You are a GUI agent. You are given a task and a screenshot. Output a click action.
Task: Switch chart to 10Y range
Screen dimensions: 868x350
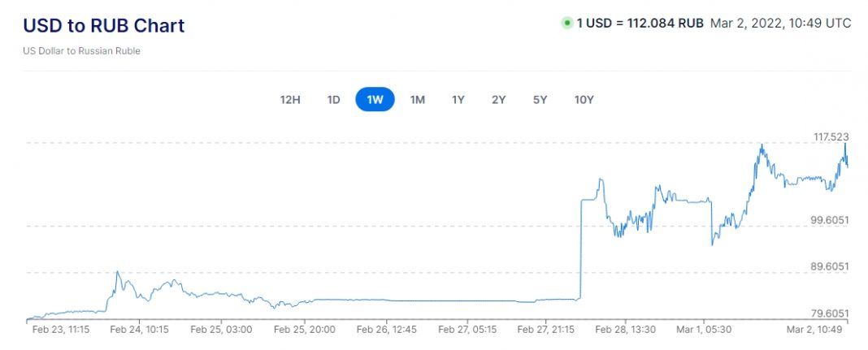tap(584, 100)
